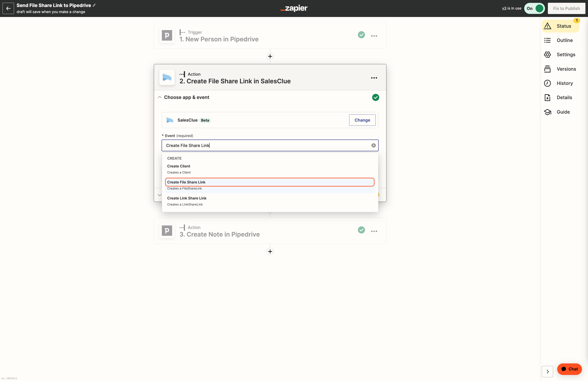Viewport: 588px width, 381px height.
Task: Click the trigger step green checkmark
Action: pyautogui.click(x=361, y=35)
